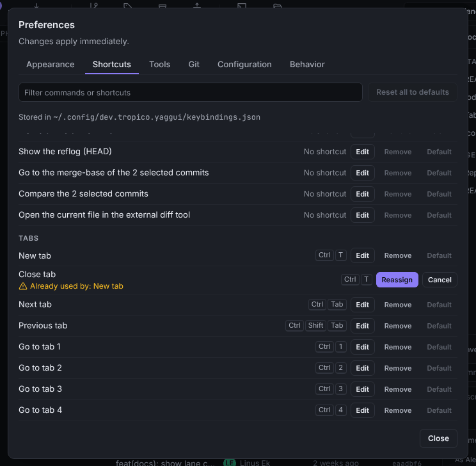Viewport: 476px width, 466px height.
Task: Click No shortcut in Show the reflog row
Action: (x=325, y=152)
